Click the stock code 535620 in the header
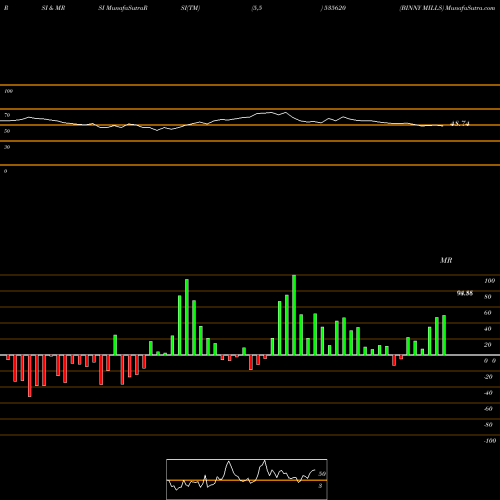This screenshot has width=500, height=500. [335, 8]
